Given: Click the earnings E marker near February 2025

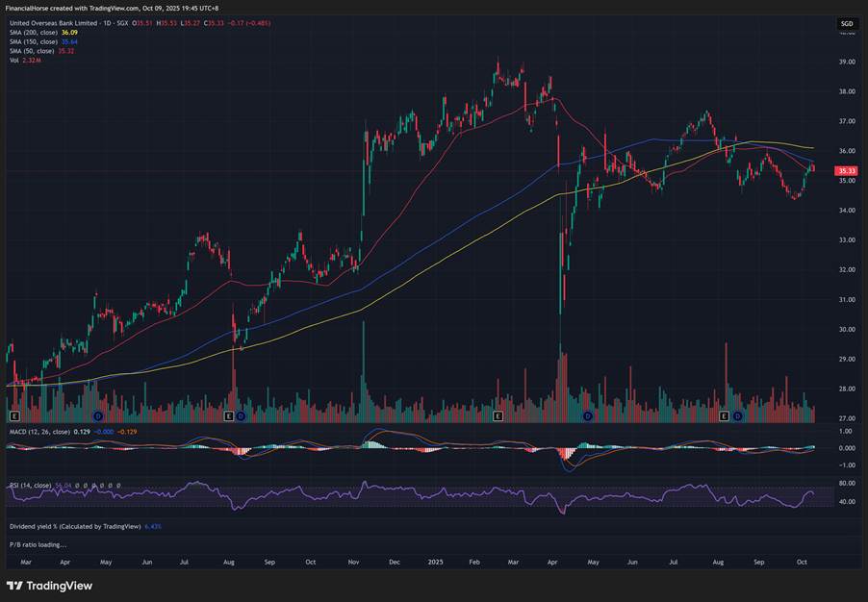Looking at the screenshot, I should 498,416.
